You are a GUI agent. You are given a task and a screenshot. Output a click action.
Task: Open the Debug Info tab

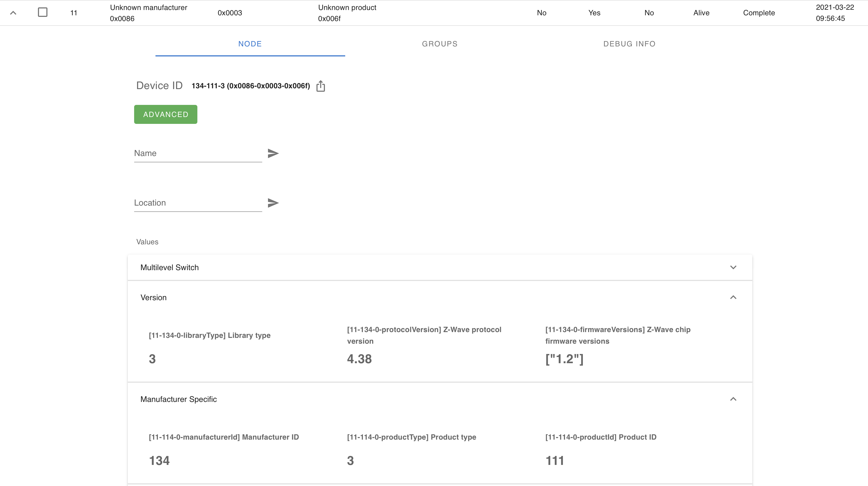(x=629, y=44)
